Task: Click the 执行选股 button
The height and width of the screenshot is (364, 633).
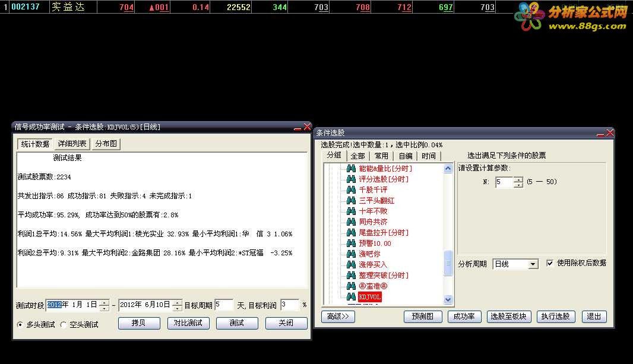Action: (555, 316)
